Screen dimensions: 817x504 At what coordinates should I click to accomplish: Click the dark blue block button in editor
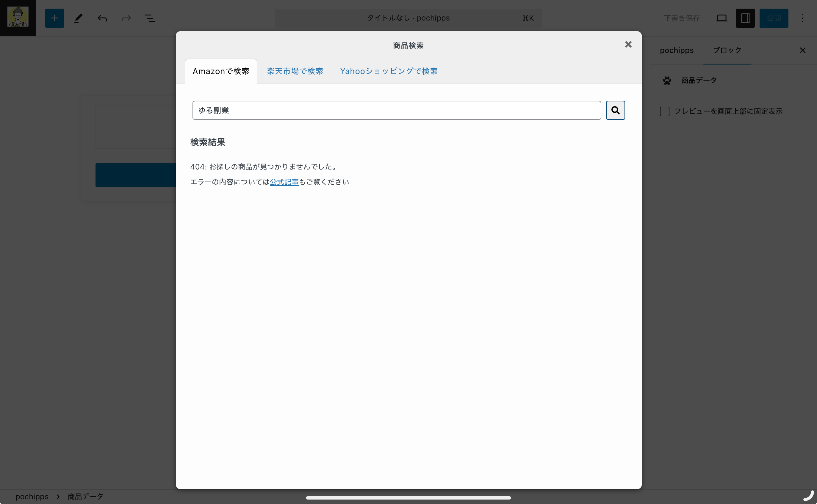[135, 175]
